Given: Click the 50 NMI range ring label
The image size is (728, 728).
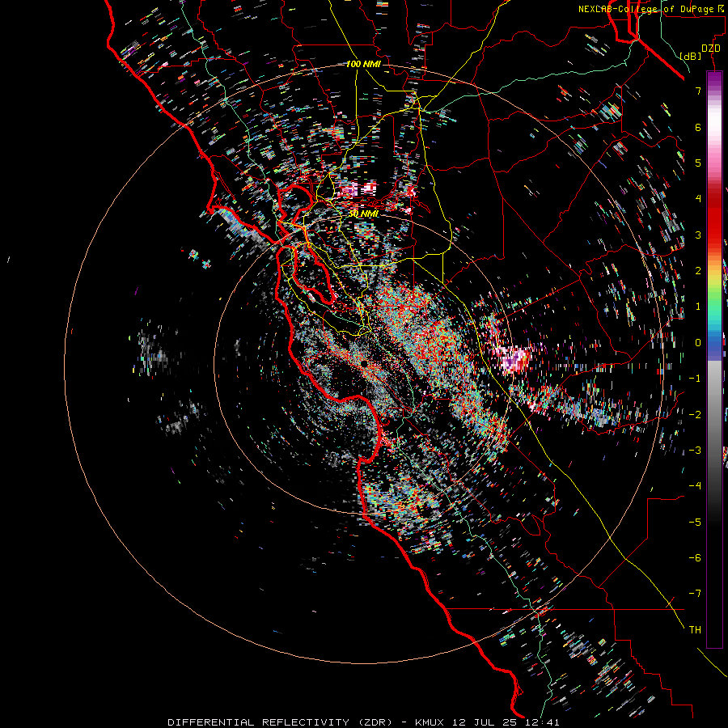Looking at the screenshot, I should click(x=363, y=214).
